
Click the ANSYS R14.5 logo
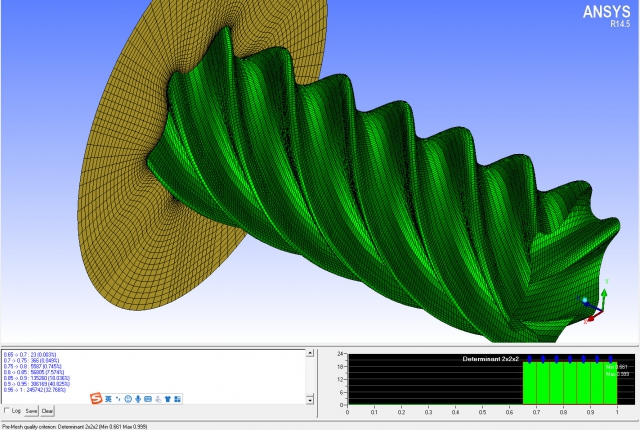coord(606,16)
